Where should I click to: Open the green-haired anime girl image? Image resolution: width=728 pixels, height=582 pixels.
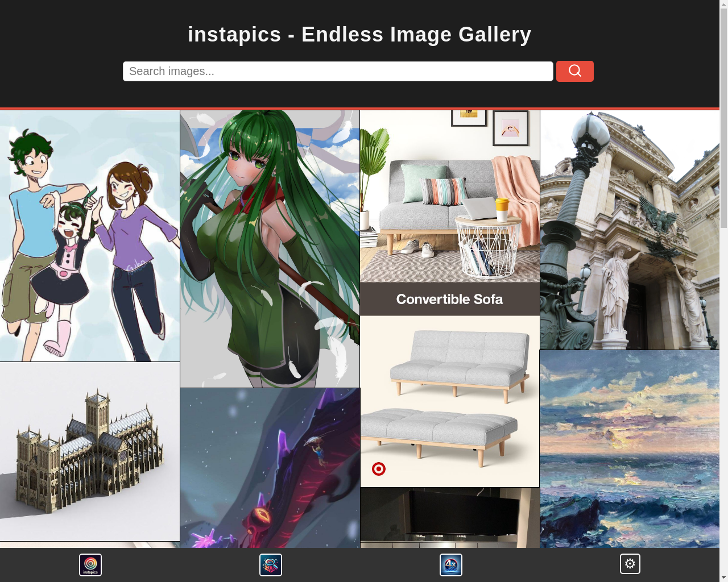pos(270,249)
